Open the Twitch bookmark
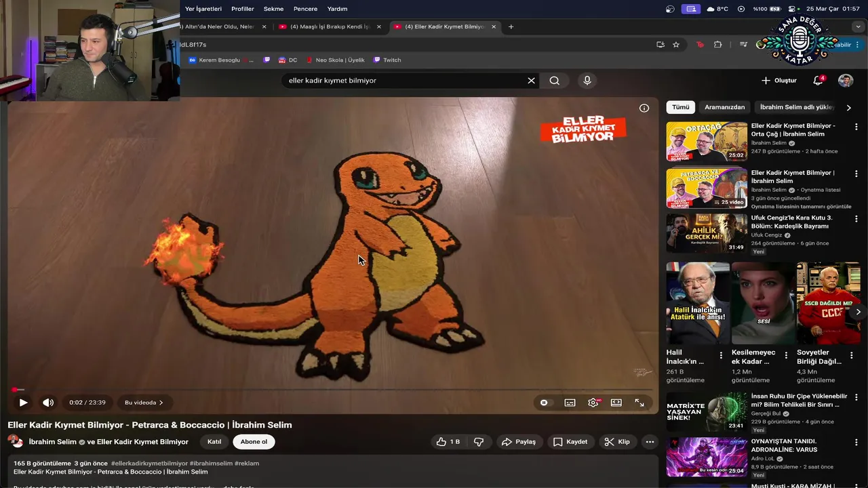The image size is (868, 488). pos(387,60)
